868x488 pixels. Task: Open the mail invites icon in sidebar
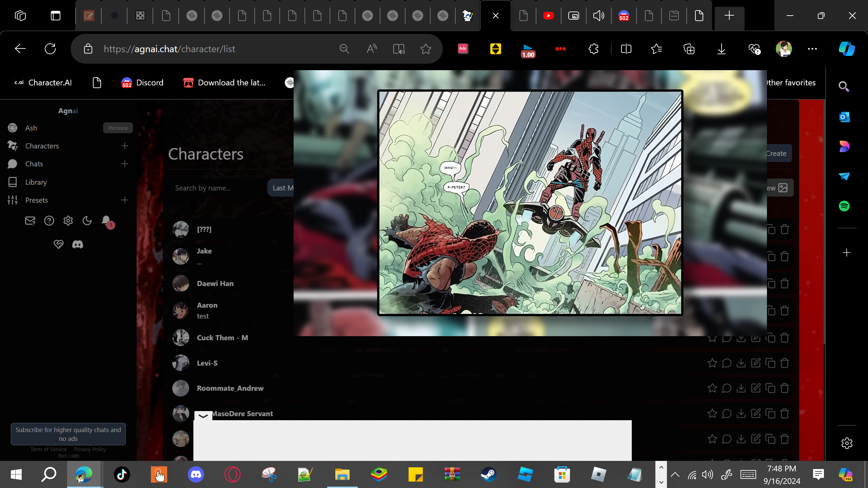coord(30,221)
